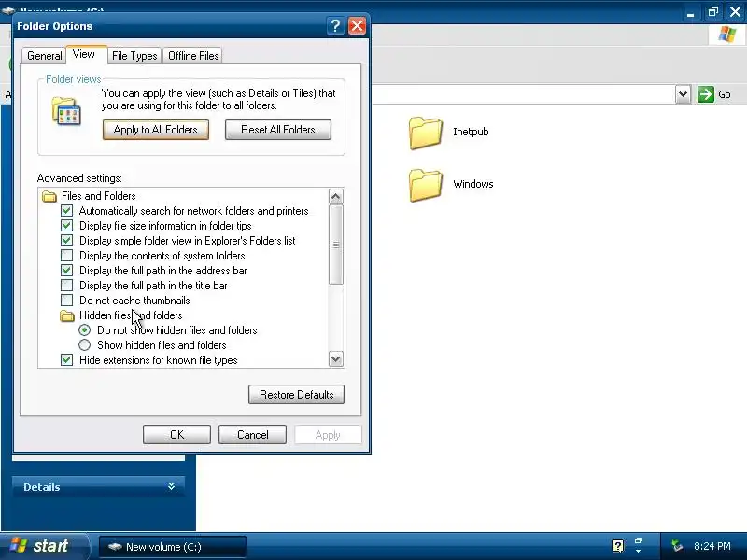
Task: Expand the Details panel chevron
Action: (x=171, y=486)
